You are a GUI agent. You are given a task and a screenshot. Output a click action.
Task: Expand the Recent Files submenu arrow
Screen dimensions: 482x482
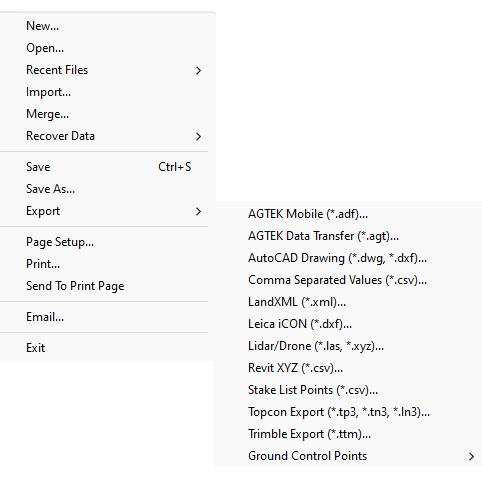(x=198, y=70)
